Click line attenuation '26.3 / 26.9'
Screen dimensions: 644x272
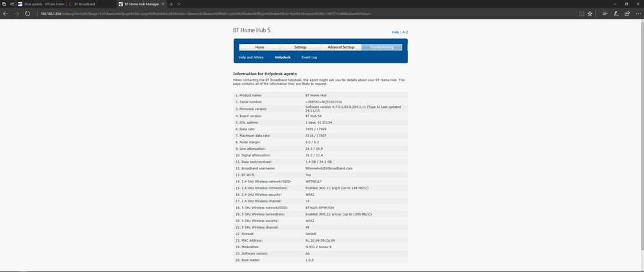[x=314, y=149]
